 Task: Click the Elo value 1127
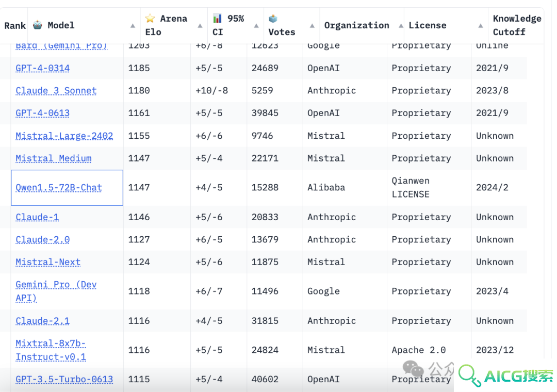point(139,239)
